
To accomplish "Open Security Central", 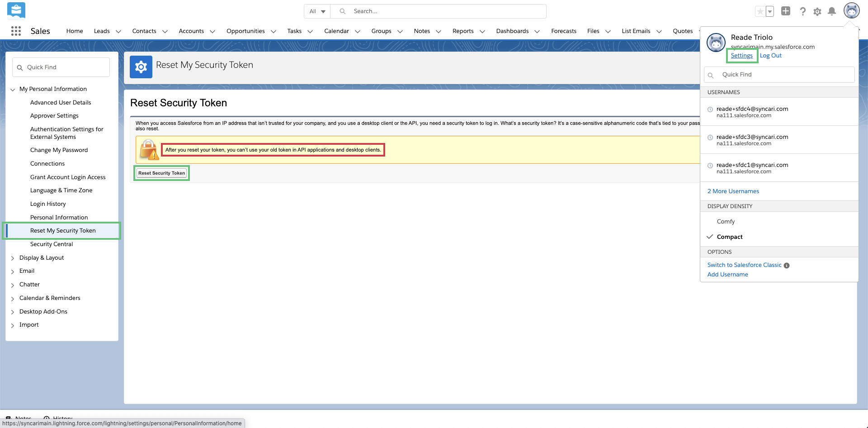I will click(x=52, y=244).
